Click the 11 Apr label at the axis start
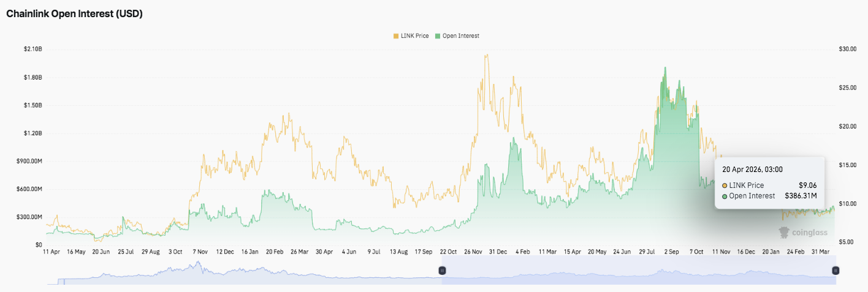Screen dimensions: 868x292 tap(51, 252)
